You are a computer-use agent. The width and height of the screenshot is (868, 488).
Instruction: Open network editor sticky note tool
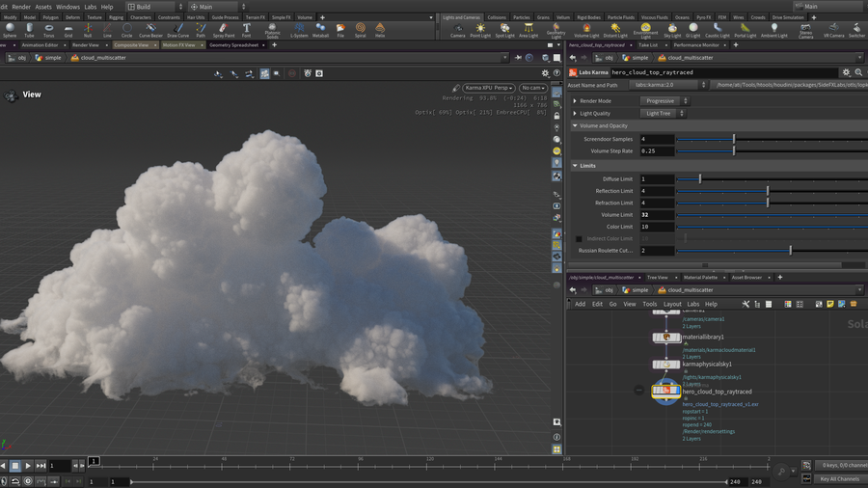click(829, 304)
